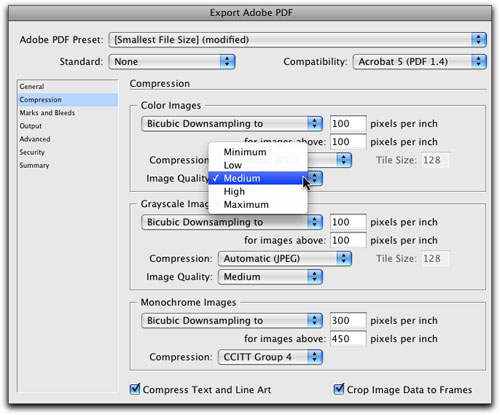The height and width of the screenshot is (415, 500).
Task: Click Color Images Tile Size field
Action: [x=436, y=160]
